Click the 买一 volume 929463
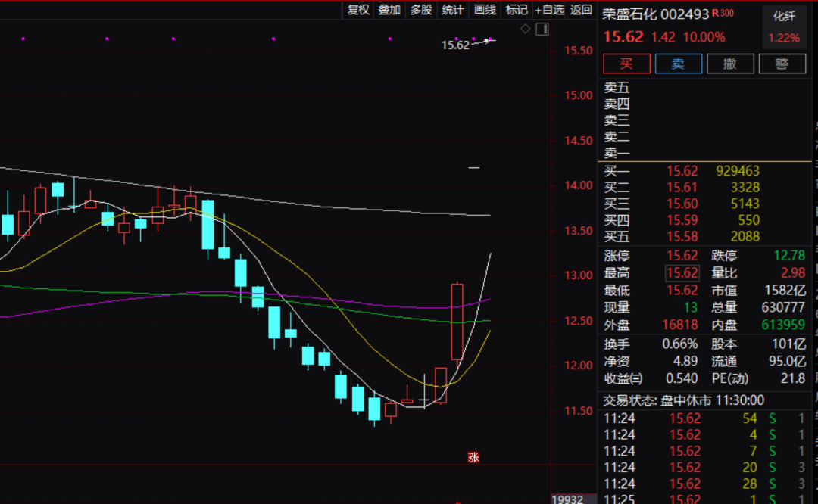The width and height of the screenshot is (818, 504). [738, 171]
